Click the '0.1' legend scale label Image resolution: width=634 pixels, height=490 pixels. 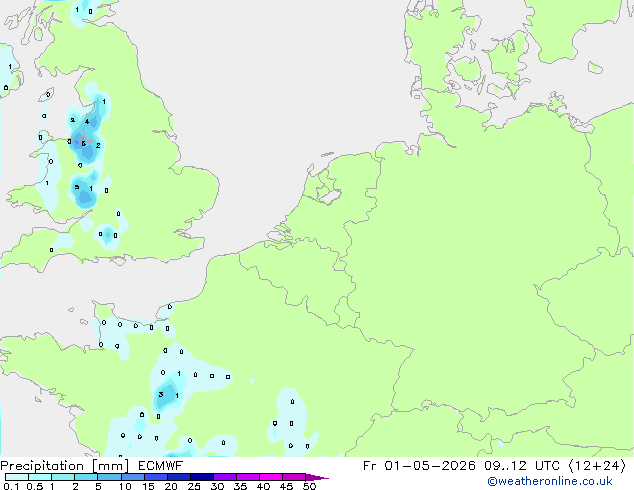click(x=11, y=486)
